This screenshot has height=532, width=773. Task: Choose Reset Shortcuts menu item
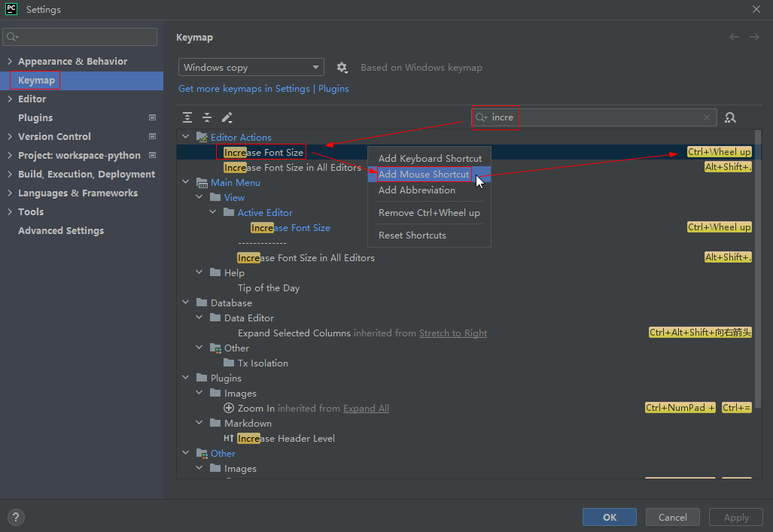point(429,236)
